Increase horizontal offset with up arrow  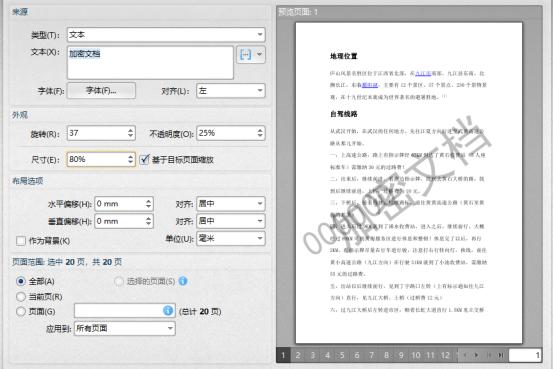click(148, 201)
